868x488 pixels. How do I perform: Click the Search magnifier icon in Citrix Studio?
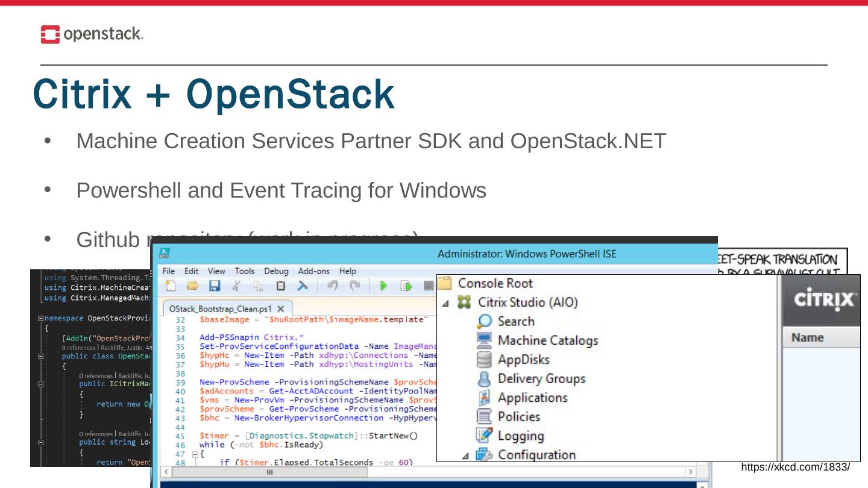[484, 321]
